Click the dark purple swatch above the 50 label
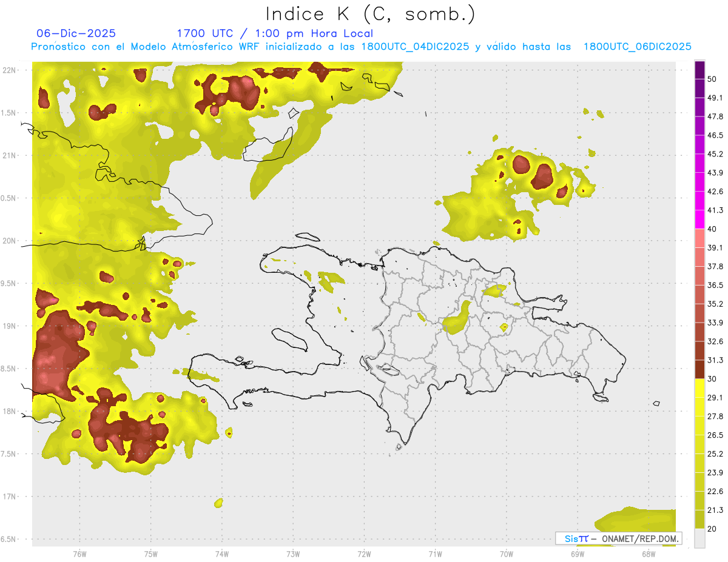 click(x=699, y=70)
